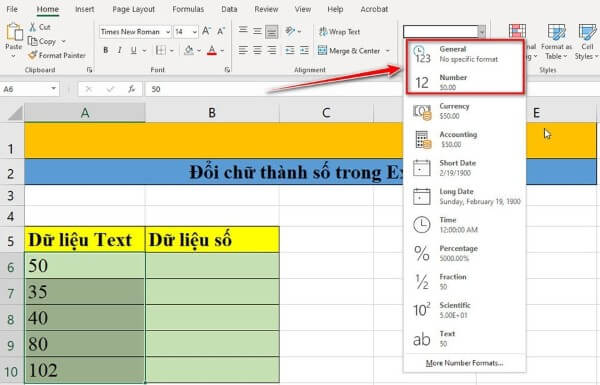
Task: Choose Scientific format option
Action: point(465,310)
